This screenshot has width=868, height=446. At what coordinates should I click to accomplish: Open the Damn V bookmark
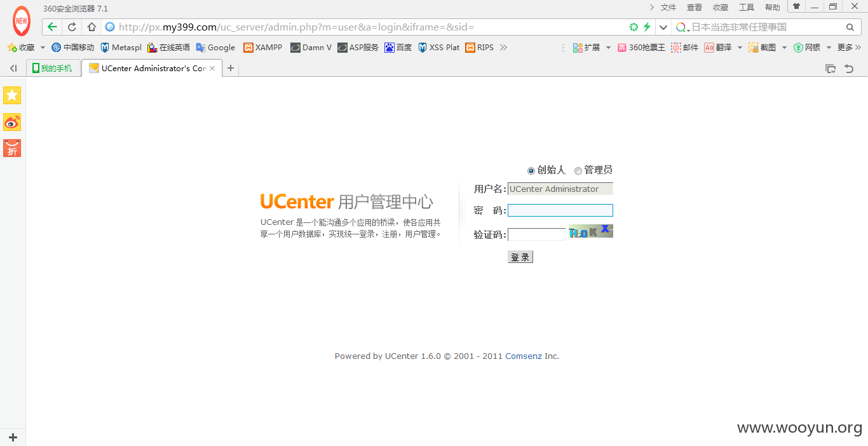click(311, 48)
